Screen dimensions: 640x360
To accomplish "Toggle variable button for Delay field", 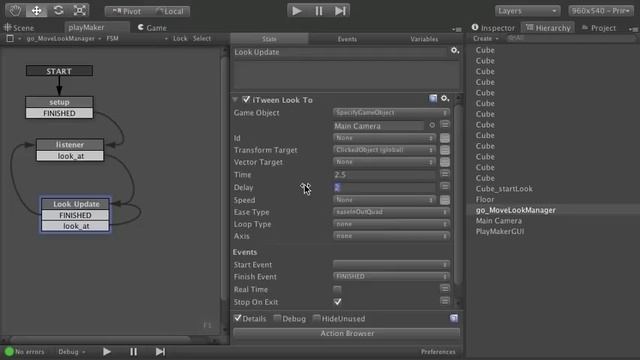I will point(444,187).
